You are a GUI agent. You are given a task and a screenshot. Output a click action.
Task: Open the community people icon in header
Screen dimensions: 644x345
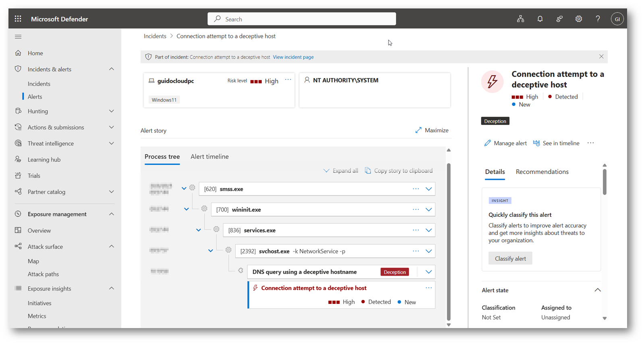click(x=559, y=19)
